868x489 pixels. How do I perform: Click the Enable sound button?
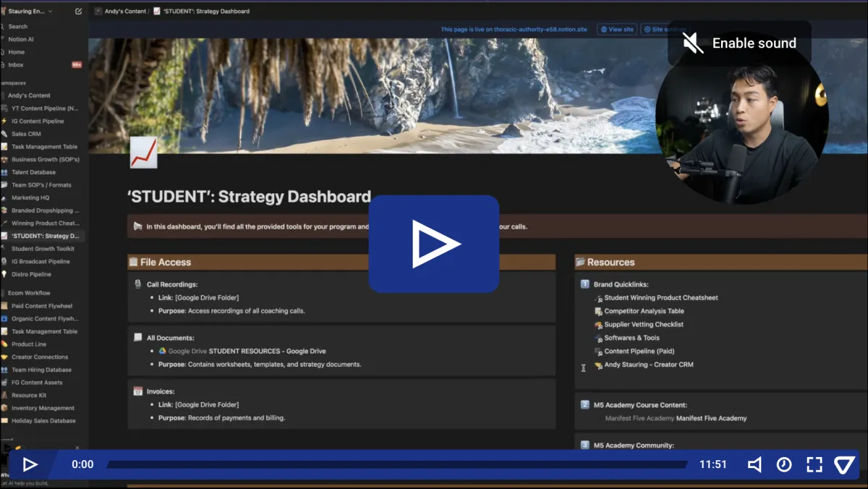[739, 43]
